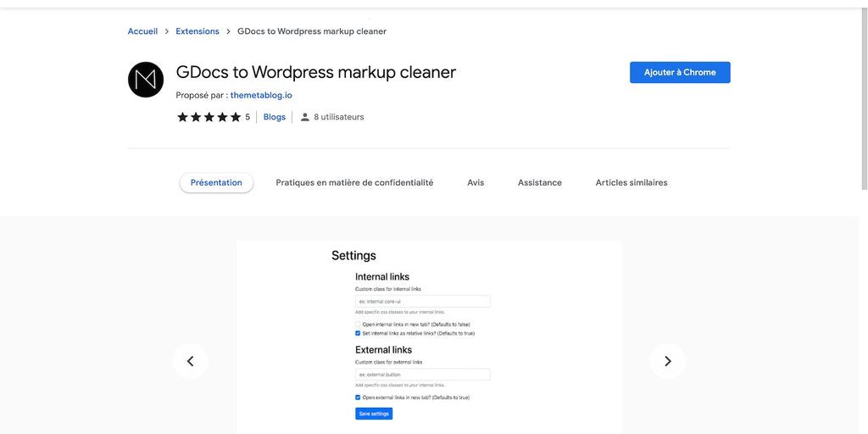Select the Présentation tab
This screenshot has height=434, width=868.
(216, 183)
